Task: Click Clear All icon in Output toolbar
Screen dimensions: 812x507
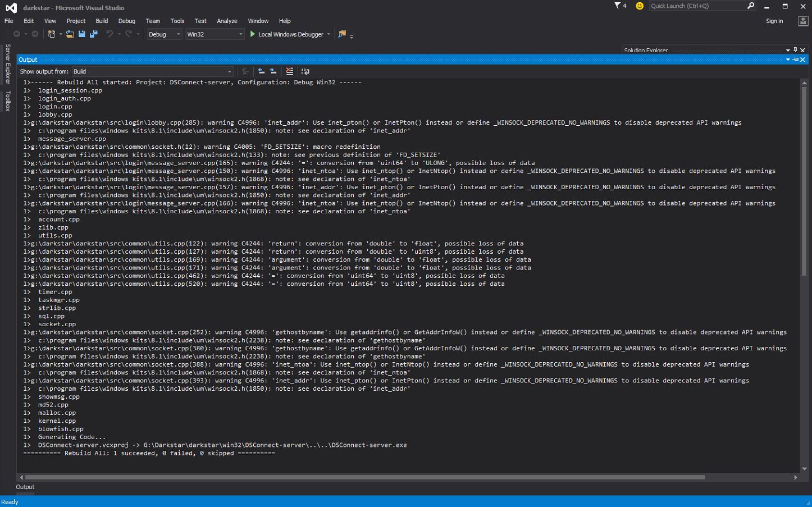Action: pyautogui.click(x=290, y=71)
